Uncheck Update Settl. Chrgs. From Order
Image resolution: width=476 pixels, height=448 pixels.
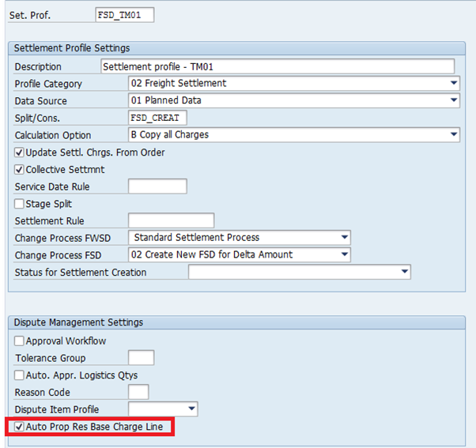[20, 152]
